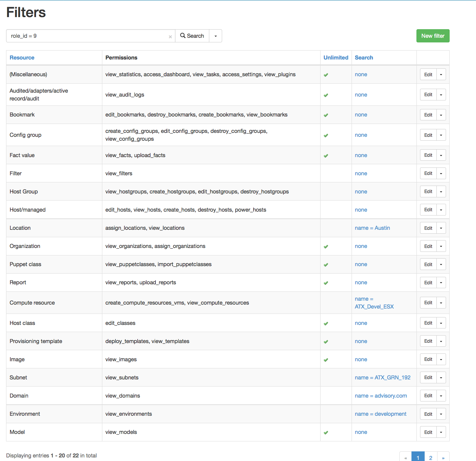Focus the filter search input field
This screenshot has height=461, width=476.
click(x=91, y=36)
